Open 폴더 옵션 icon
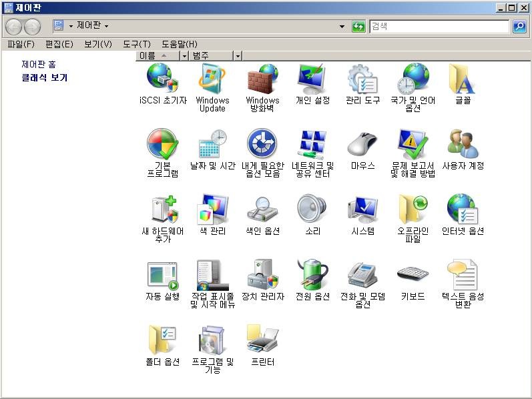532x399 pixels. (162, 340)
